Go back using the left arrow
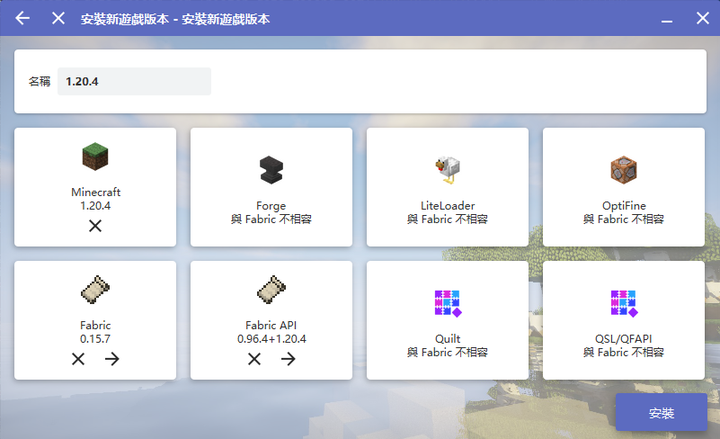 tap(22, 18)
